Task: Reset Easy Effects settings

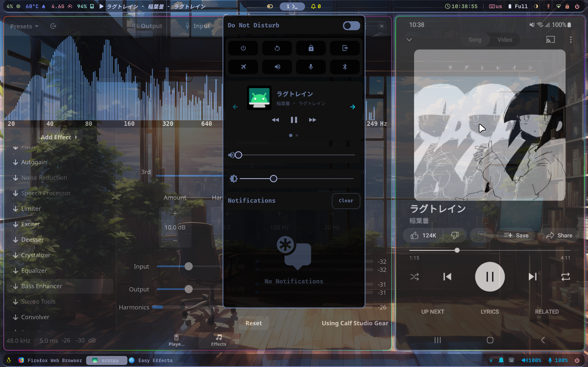Action: click(x=254, y=323)
